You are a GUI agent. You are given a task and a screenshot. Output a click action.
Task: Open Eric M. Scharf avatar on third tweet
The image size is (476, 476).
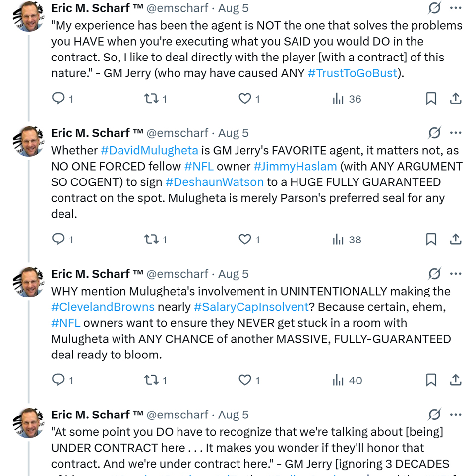[29, 283]
